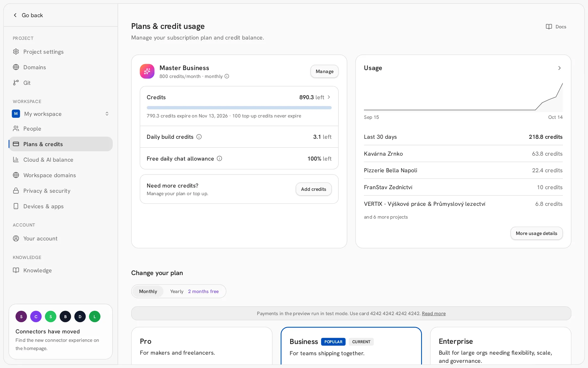This screenshot has height=368, width=588.
Task: Click the Workspace domains globe icon
Action: pyautogui.click(x=16, y=175)
